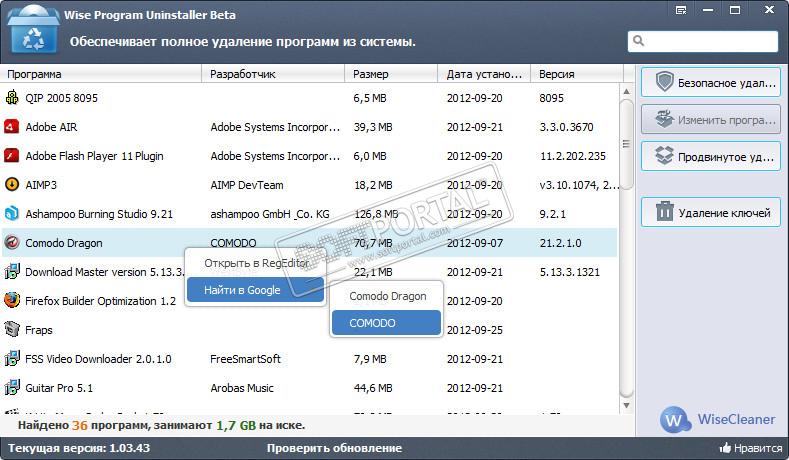This screenshot has width=789, height=460.
Task: Select Найти в Google menu entry
Action: [x=255, y=290]
